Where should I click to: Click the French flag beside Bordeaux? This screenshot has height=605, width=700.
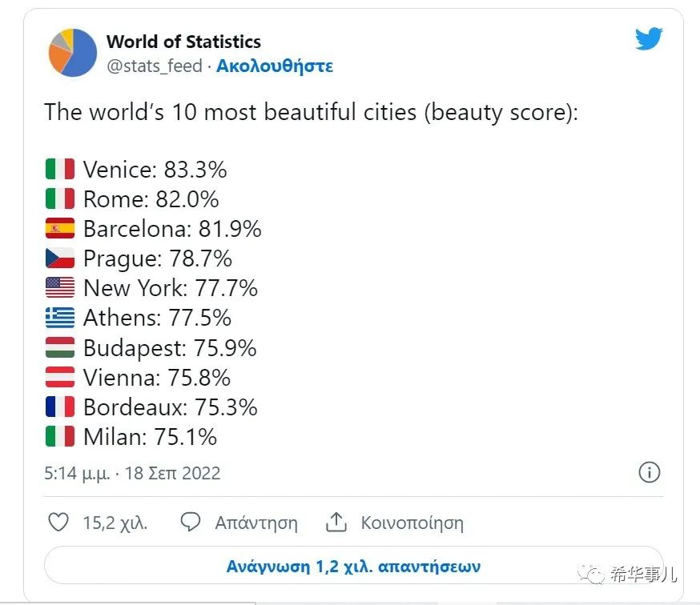(x=60, y=407)
